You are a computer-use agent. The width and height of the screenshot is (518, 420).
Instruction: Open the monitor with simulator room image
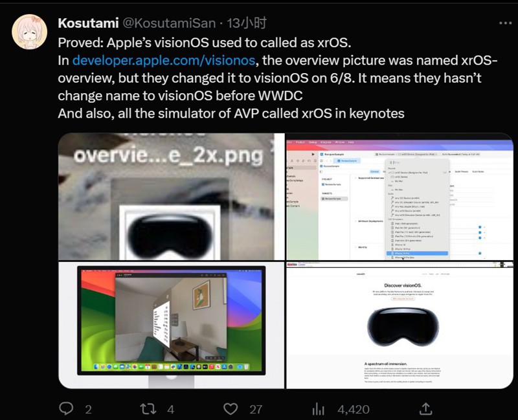(x=171, y=326)
